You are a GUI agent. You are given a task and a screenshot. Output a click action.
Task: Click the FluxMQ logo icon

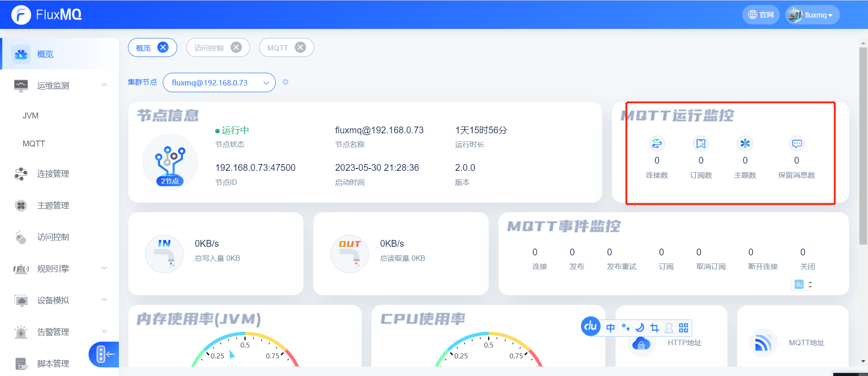coord(21,15)
